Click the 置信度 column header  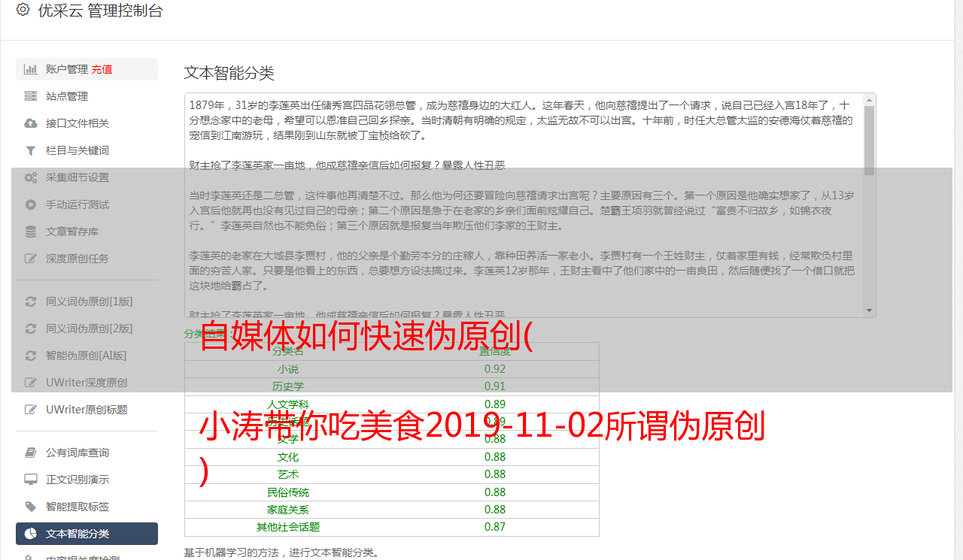(495, 351)
